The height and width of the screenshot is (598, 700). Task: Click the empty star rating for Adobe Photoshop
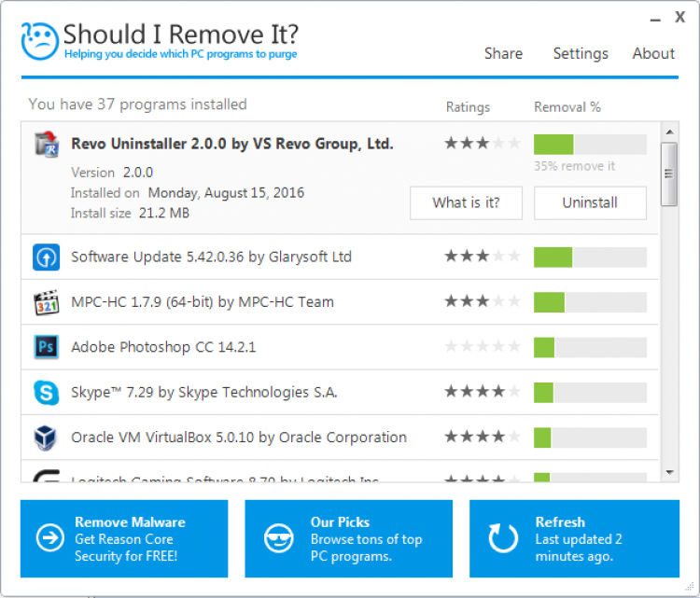(483, 346)
